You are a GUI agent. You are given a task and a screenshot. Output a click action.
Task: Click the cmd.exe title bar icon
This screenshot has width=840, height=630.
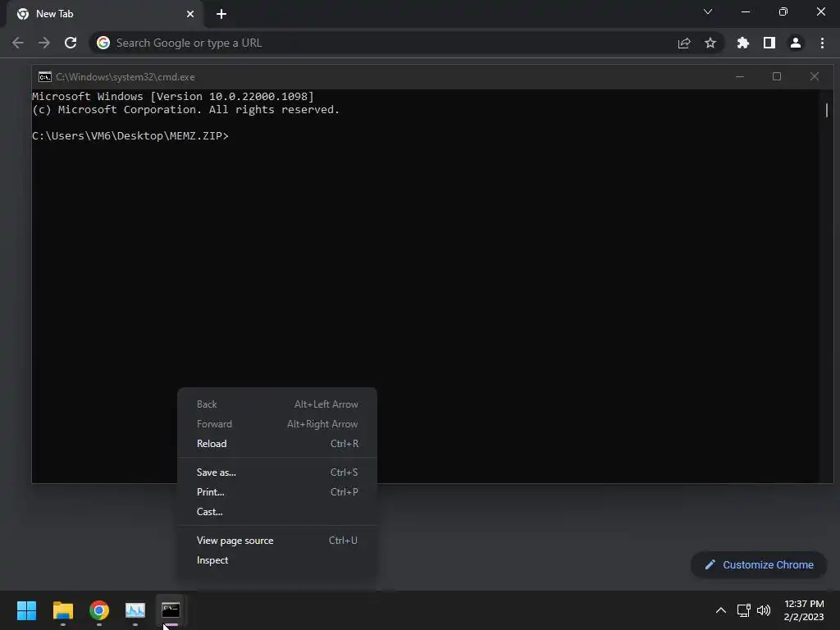tap(45, 76)
